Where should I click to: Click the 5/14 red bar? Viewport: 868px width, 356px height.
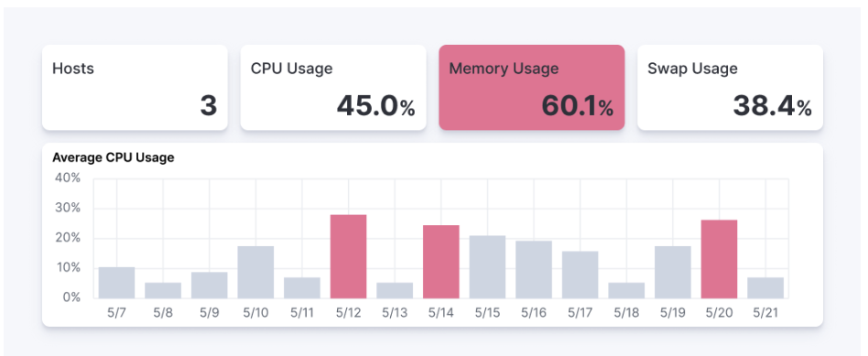pyautogui.click(x=441, y=262)
